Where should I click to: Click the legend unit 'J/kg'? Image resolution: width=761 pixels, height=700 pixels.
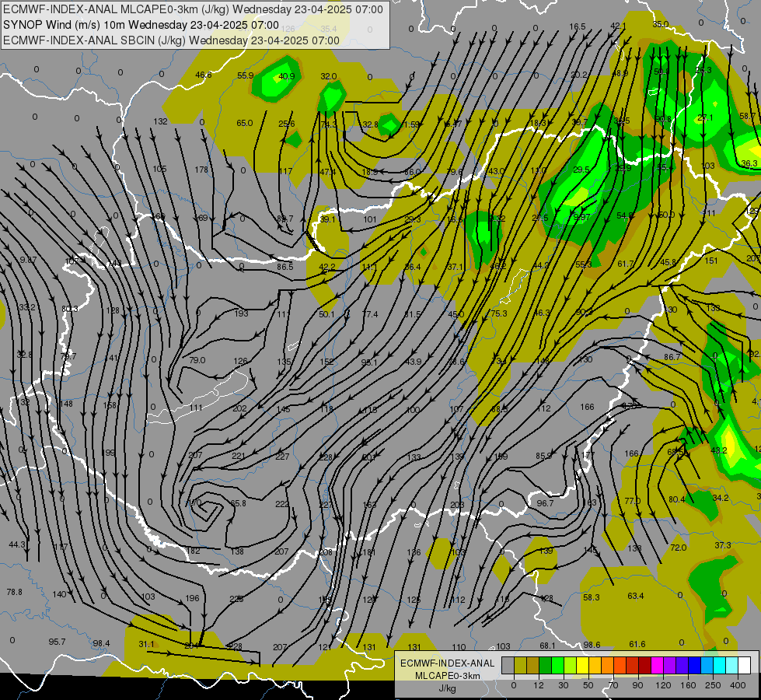[448, 688]
